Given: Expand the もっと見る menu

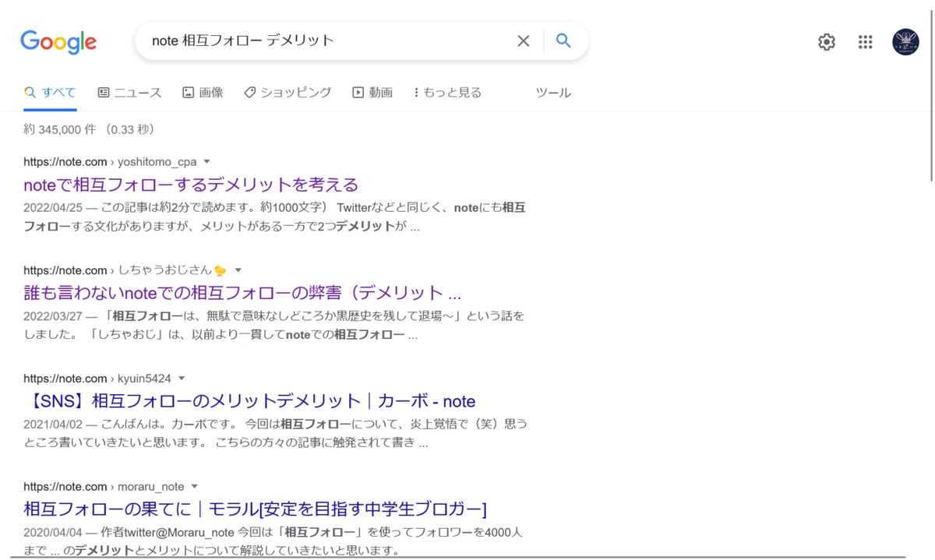Looking at the screenshot, I should 447,93.
